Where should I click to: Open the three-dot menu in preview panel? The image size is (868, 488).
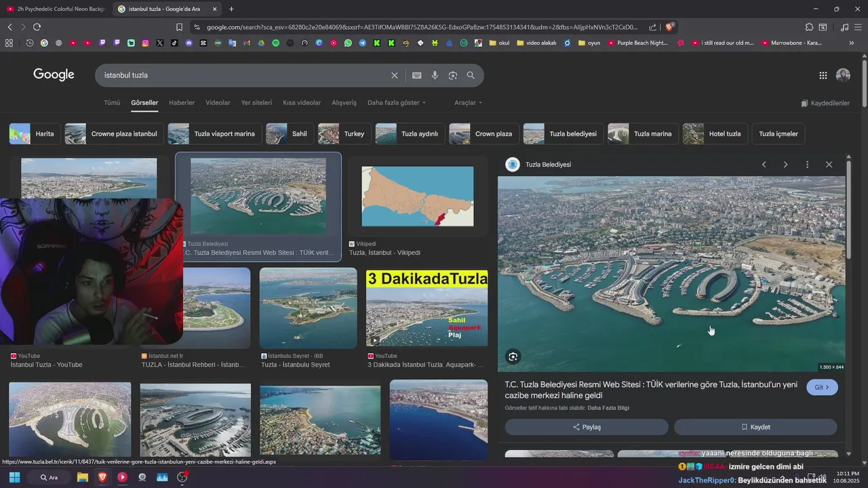coord(807,165)
